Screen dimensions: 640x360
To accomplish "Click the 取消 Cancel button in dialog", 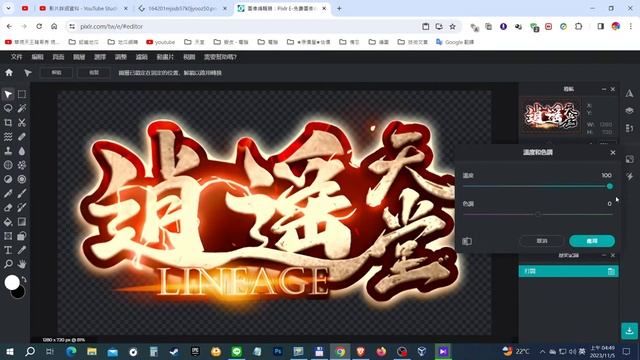I will 542,241.
